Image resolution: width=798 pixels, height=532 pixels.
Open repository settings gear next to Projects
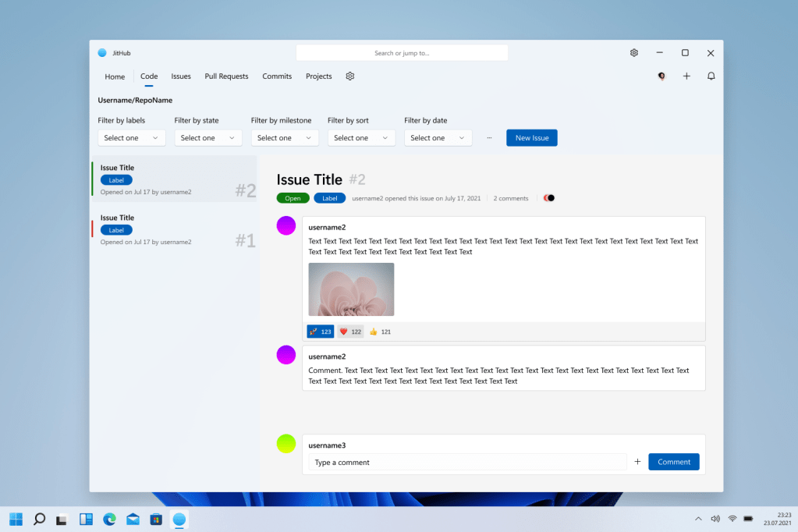(350, 76)
